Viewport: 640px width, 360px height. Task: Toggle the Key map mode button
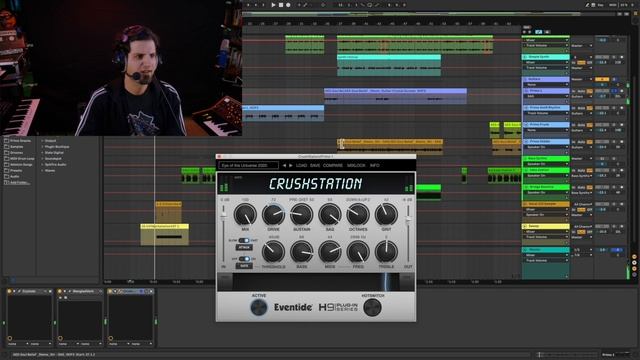[600, 5]
